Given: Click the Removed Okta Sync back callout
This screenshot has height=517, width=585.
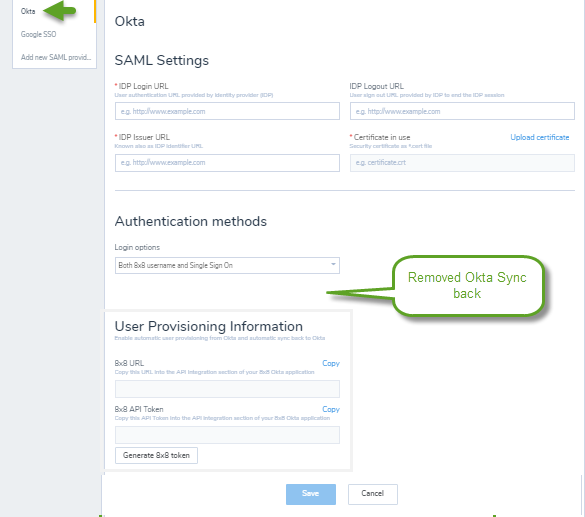Looking at the screenshot, I should tap(467, 286).
